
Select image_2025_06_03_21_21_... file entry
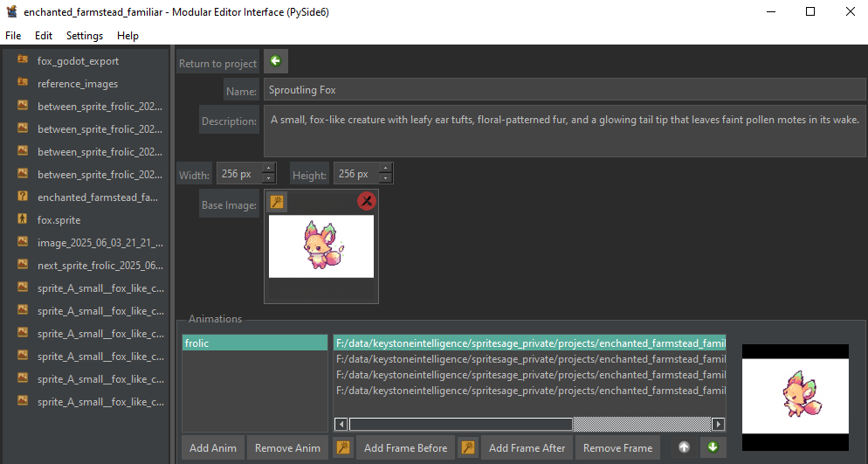[x=100, y=243]
